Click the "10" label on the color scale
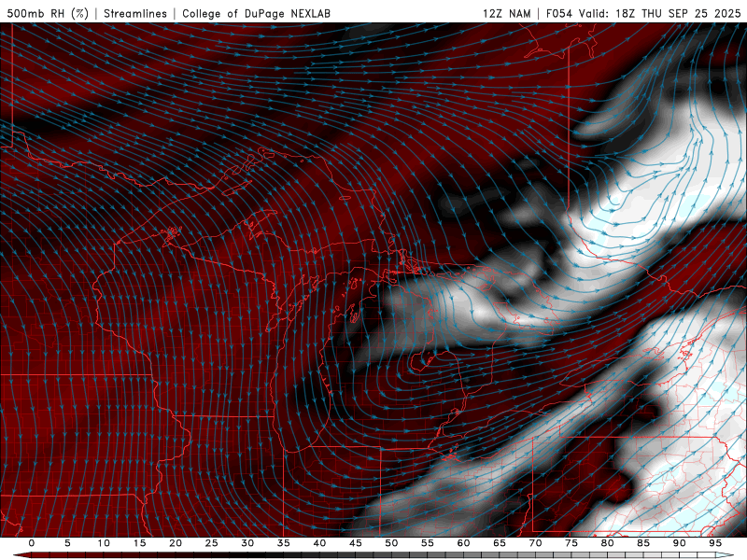The width and height of the screenshot is (747, 560). [x=104, y=543]
